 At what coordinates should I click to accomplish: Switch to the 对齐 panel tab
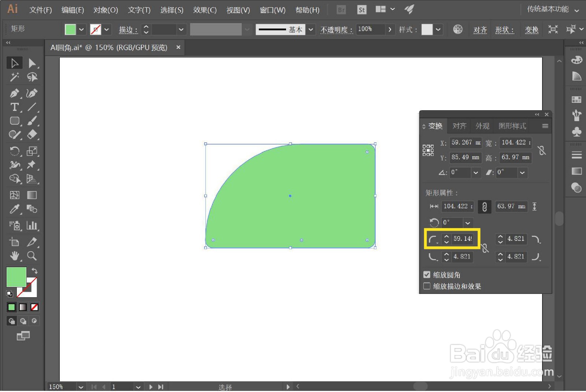point(459,126)
